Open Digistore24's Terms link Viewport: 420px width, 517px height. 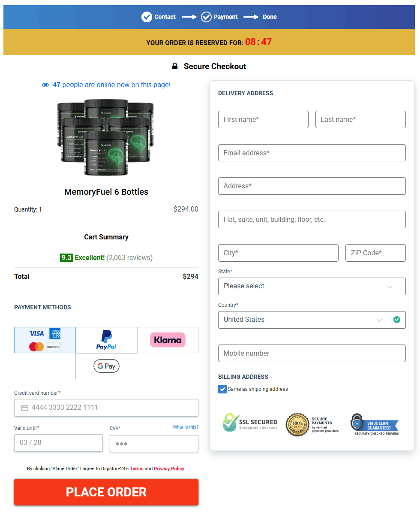click(136, 469)
